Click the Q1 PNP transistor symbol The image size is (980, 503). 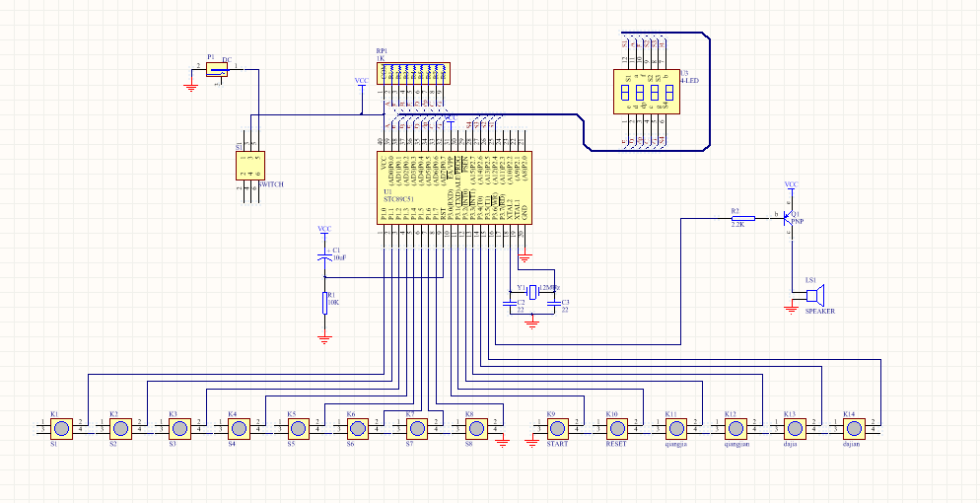point(789,218)
